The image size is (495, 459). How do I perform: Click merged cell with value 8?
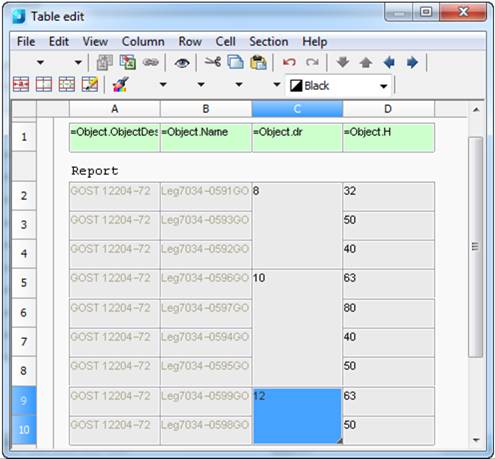[x=297, y=226]
